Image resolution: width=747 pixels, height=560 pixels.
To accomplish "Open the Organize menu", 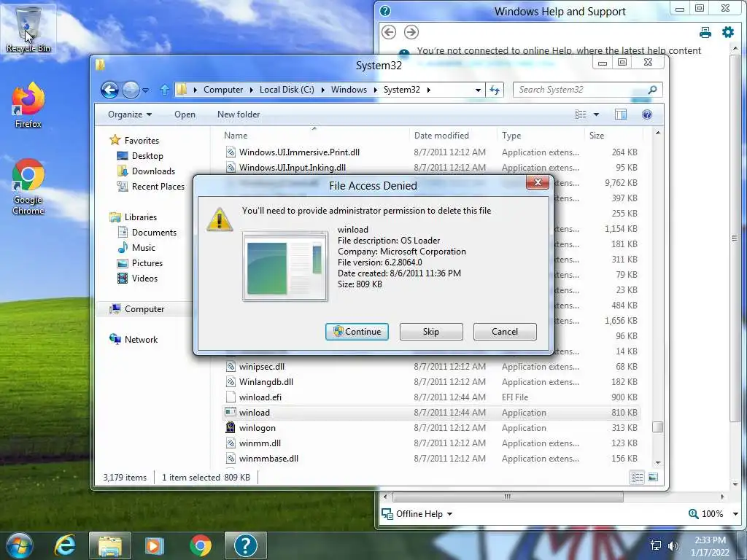I will [x=130, y=114].
